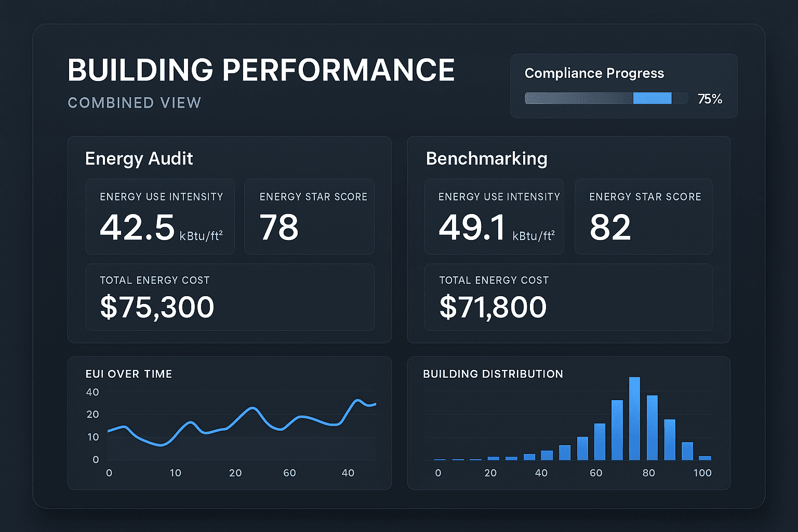
Task: Click the $75,300 total energy cost card
Action: click(230, 297)
